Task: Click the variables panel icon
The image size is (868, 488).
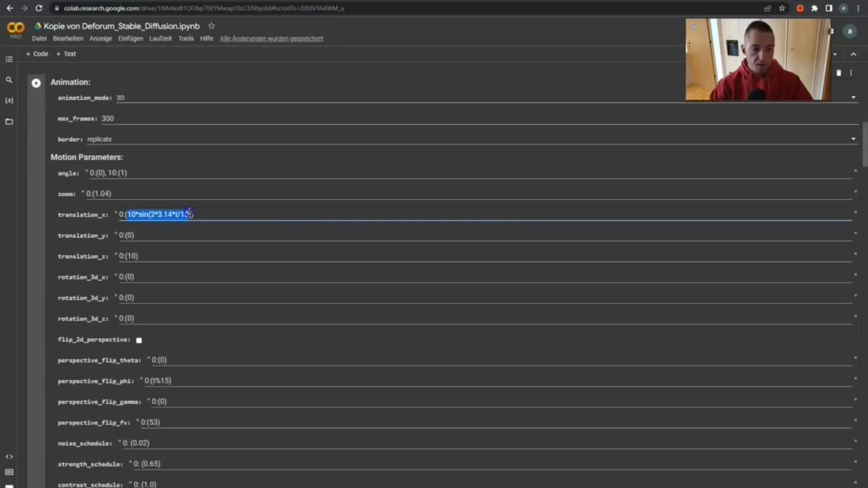Action: click(9, 101)
